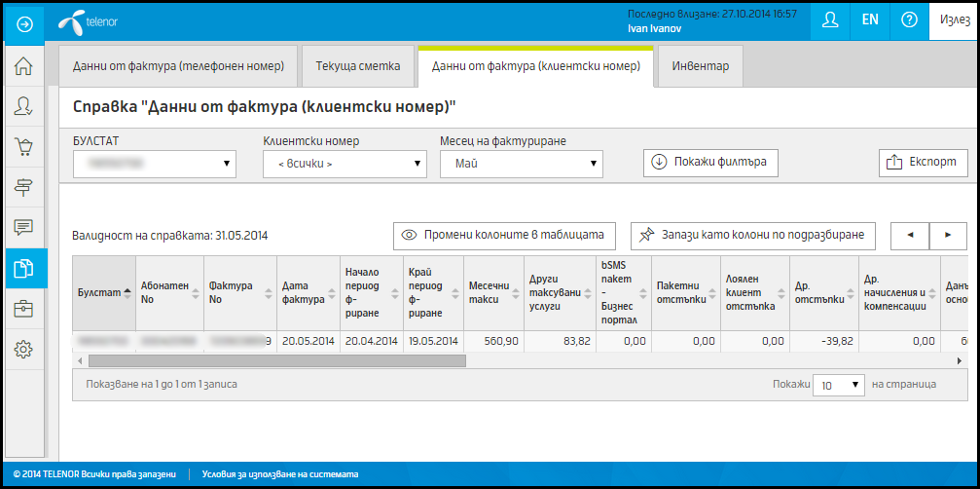Open the Home sidebar icon
Viewport: 980px width, 489px height.
[x=23, y=65]
